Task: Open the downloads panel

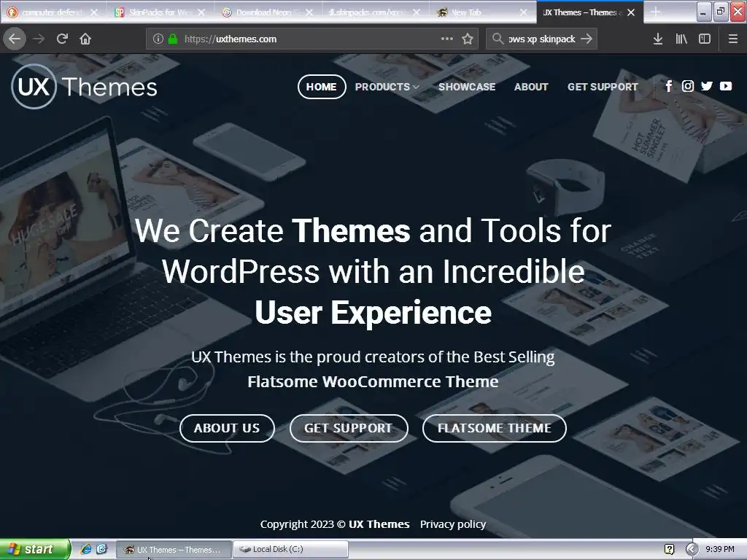Action: 658,39
